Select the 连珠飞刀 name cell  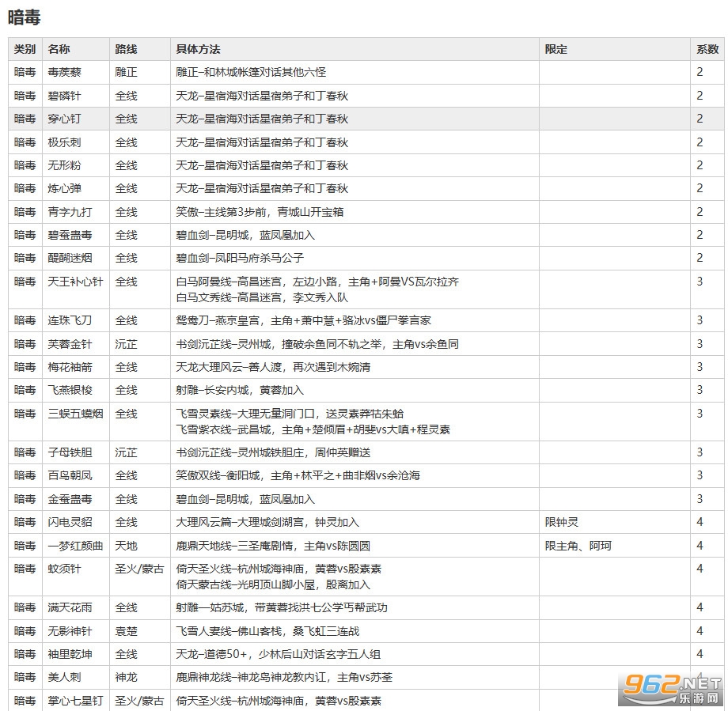pos(76,320)
